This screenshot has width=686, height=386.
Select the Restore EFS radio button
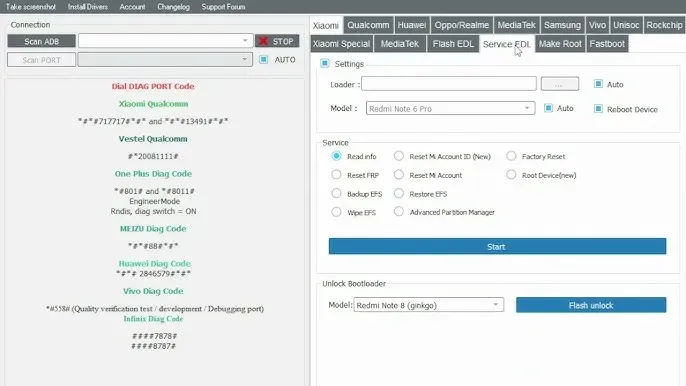399,193
